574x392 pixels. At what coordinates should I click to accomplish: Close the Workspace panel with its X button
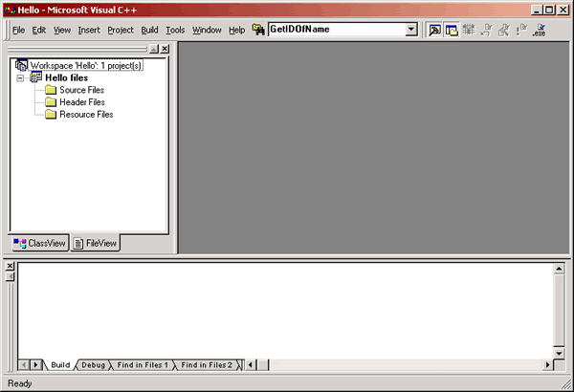(166, 49)
